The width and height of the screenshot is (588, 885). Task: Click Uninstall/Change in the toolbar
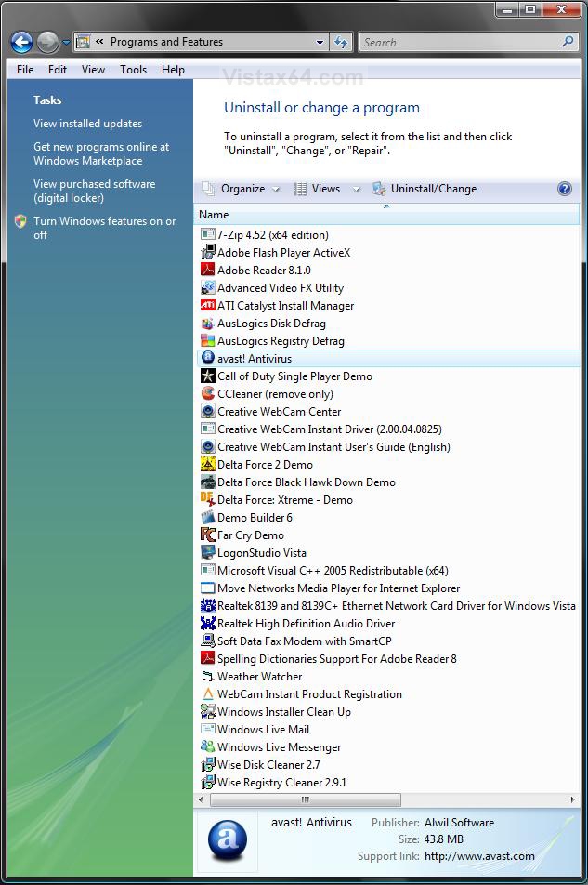click(425, 189)
